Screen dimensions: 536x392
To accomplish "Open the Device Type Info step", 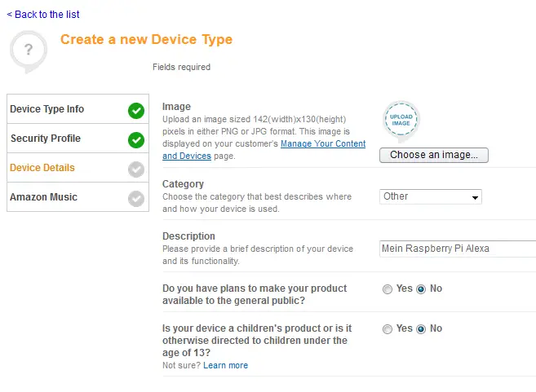I will [x=78, y=109].
